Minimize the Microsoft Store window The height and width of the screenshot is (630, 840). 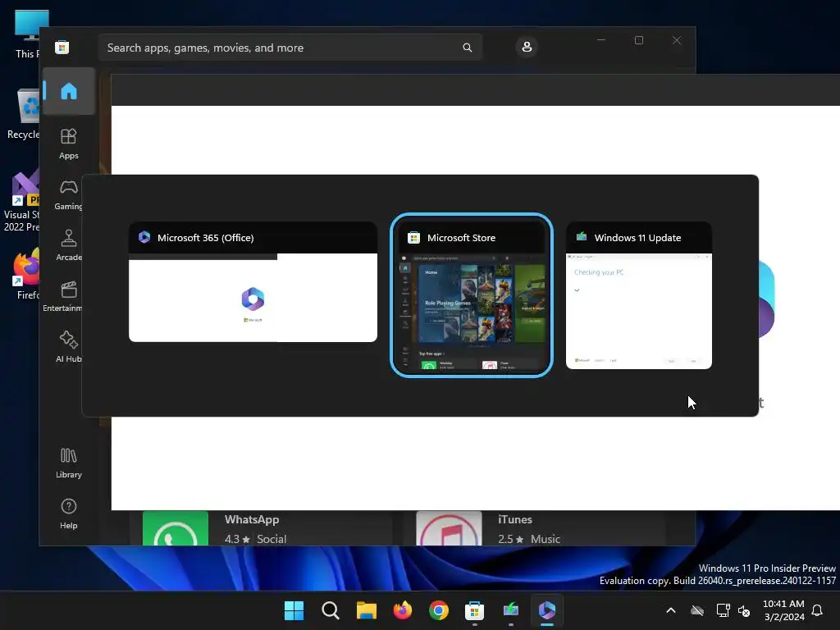point(601,40)
